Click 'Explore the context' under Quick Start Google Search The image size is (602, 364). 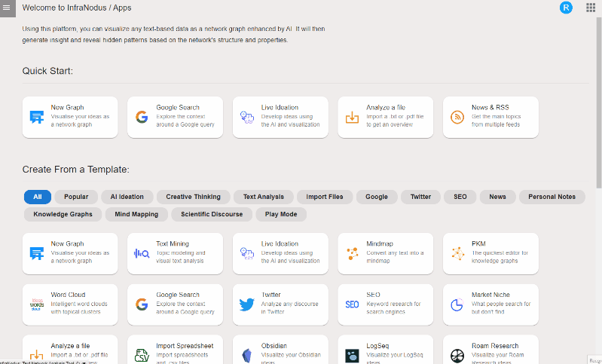coord(181,116)
